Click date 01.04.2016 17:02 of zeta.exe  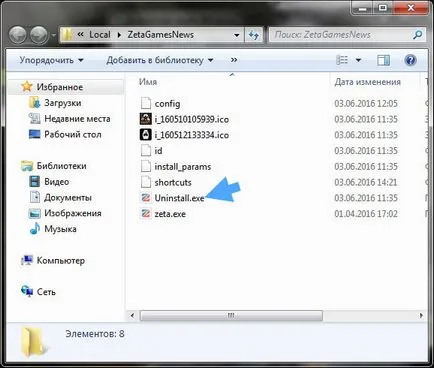[x=366, y=214]
